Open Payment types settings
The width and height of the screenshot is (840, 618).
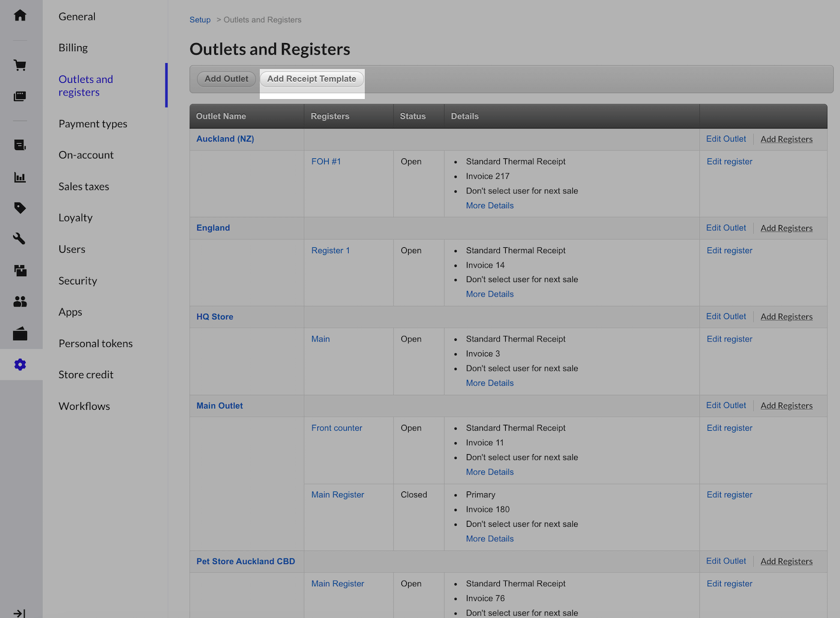(x=93, y=124)
